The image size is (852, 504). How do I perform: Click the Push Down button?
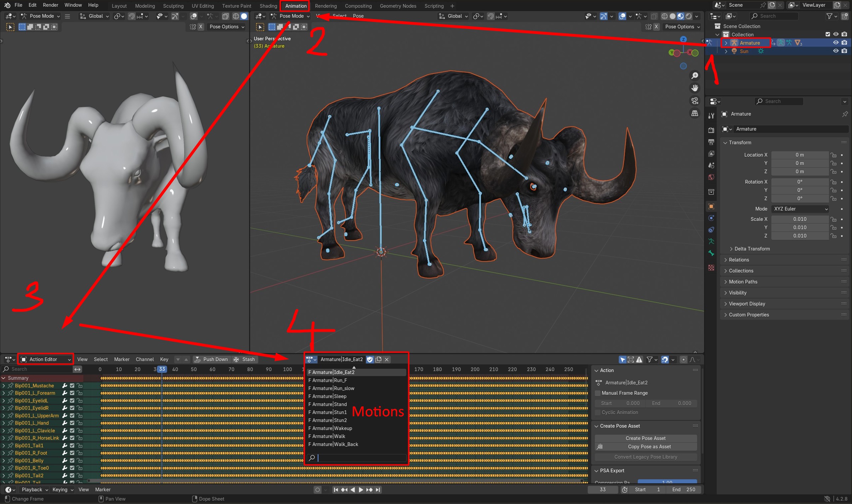pyautogui.click(x=211, y=359)
